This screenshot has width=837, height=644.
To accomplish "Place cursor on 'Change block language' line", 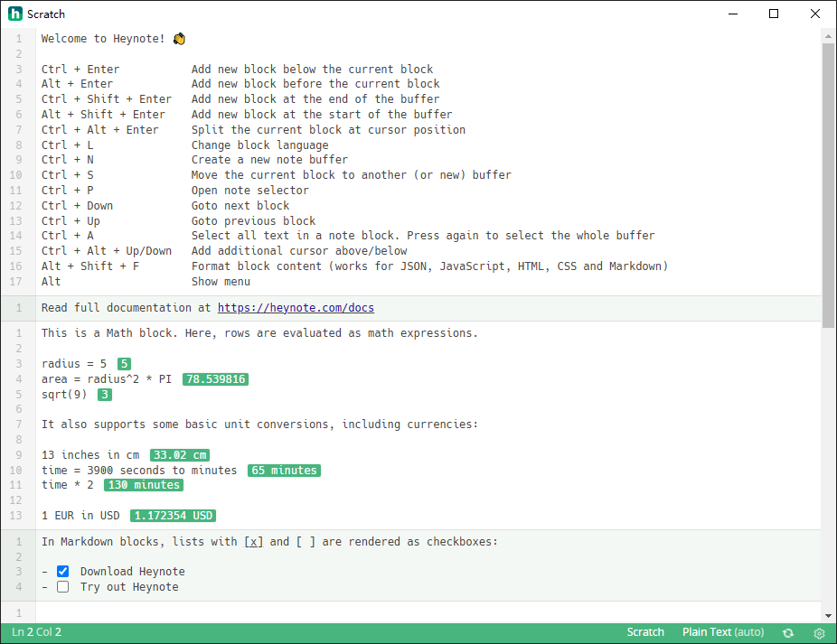I will coord(260,145).
